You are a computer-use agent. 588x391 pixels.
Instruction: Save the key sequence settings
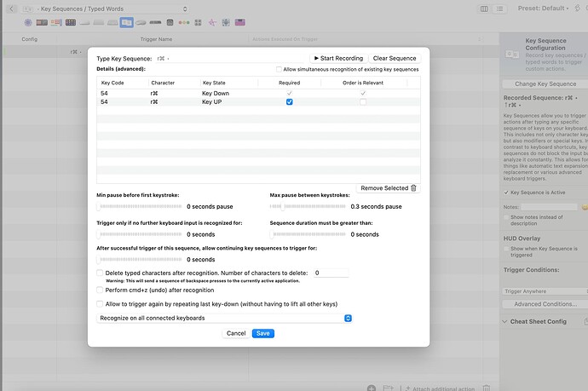coord(263,333)
